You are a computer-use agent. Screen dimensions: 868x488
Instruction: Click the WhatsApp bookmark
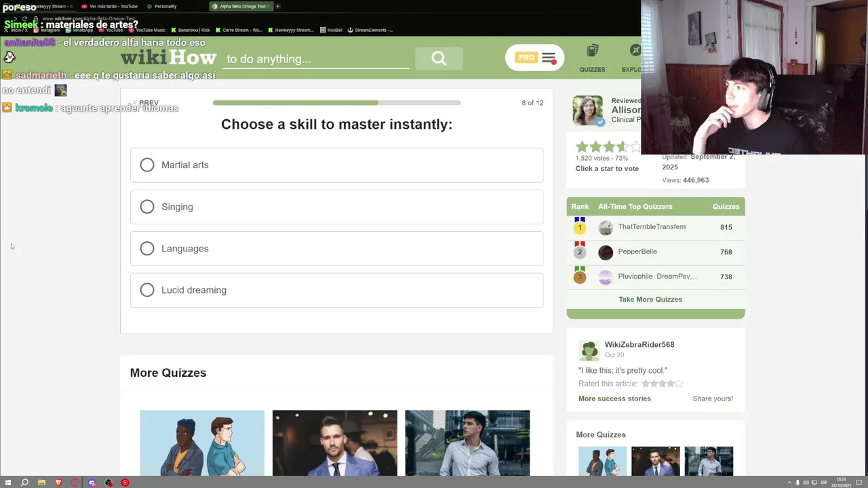point(79,30)
